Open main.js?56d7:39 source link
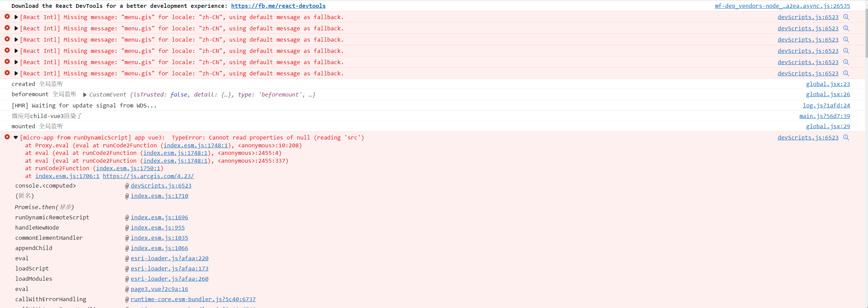 [x=825, y=116]
